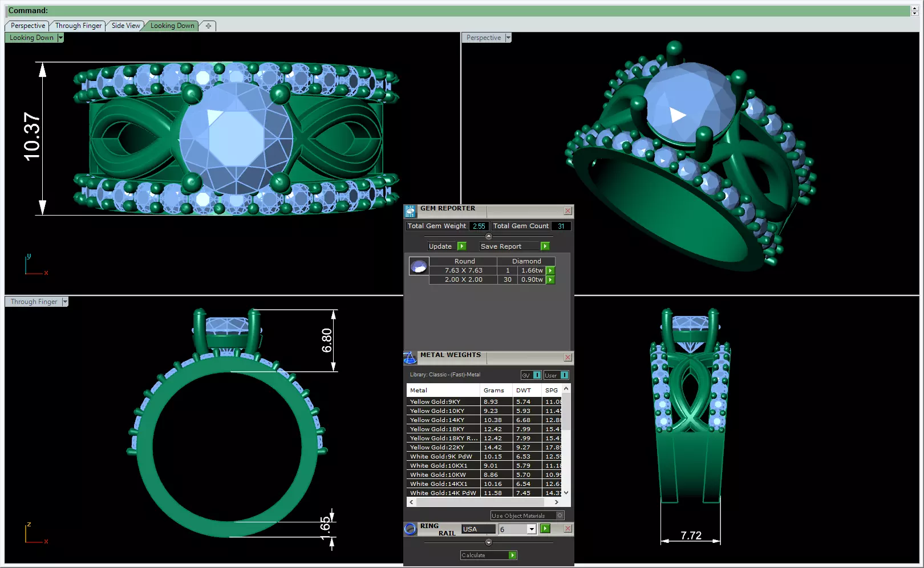Click the Total Gem Weight value 2.55
924x568 pixels.
pyautogui.click(x=479, y=226)
